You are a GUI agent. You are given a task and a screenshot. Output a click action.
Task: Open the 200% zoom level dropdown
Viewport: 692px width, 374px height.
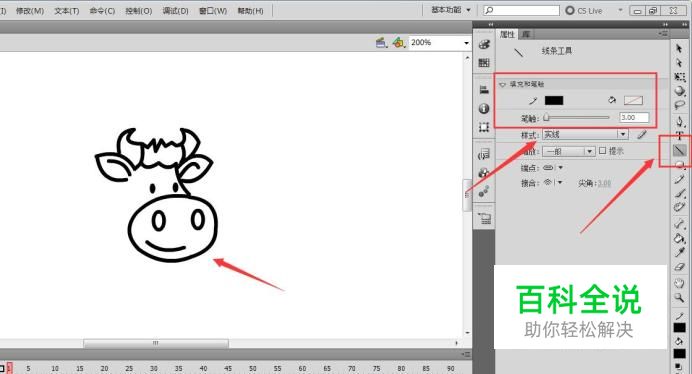point(466,43)
